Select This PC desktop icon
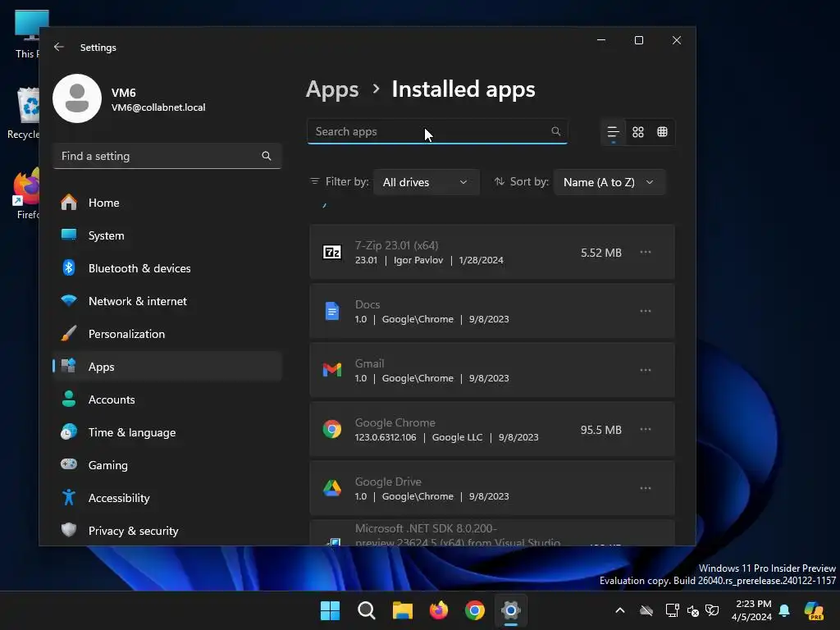840x630 pixels. point(25,34)
